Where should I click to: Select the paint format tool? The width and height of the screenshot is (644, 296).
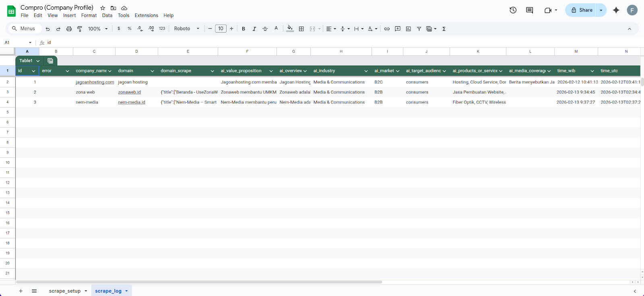click(80, 29)
